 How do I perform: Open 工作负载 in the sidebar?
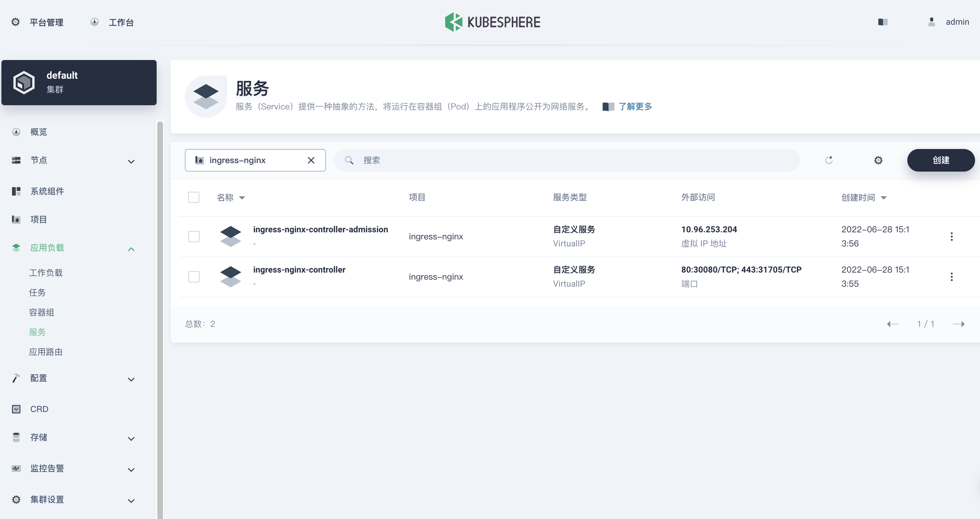(x=46, y=273)
